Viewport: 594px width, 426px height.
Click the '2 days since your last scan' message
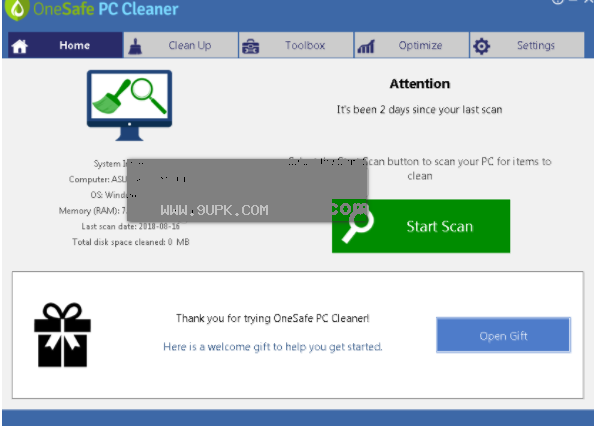point(420,109)
